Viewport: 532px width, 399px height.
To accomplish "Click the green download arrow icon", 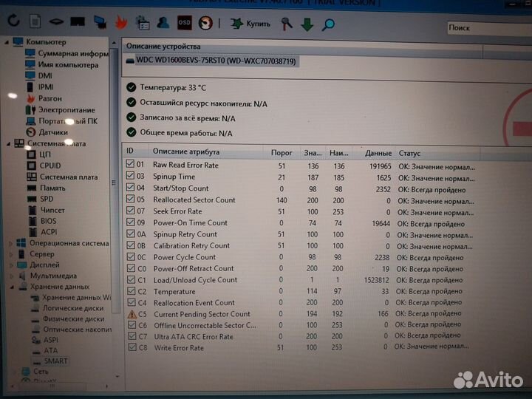I will pos(307,24).
